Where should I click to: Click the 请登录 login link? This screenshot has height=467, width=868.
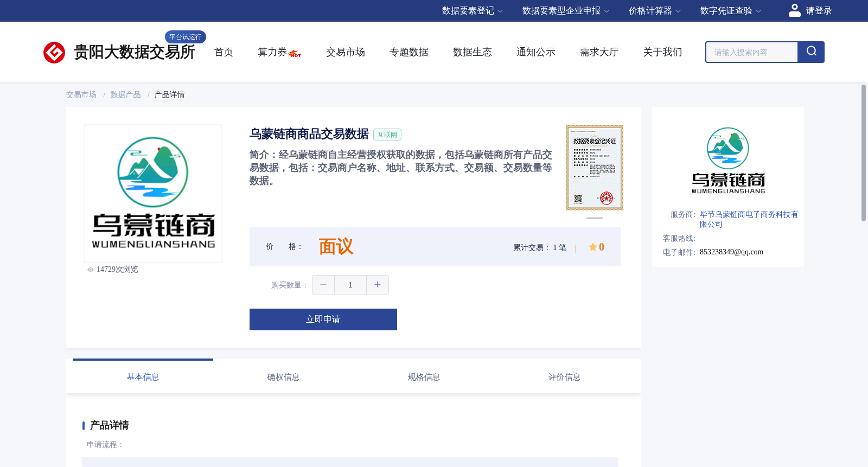click(819, 11)
